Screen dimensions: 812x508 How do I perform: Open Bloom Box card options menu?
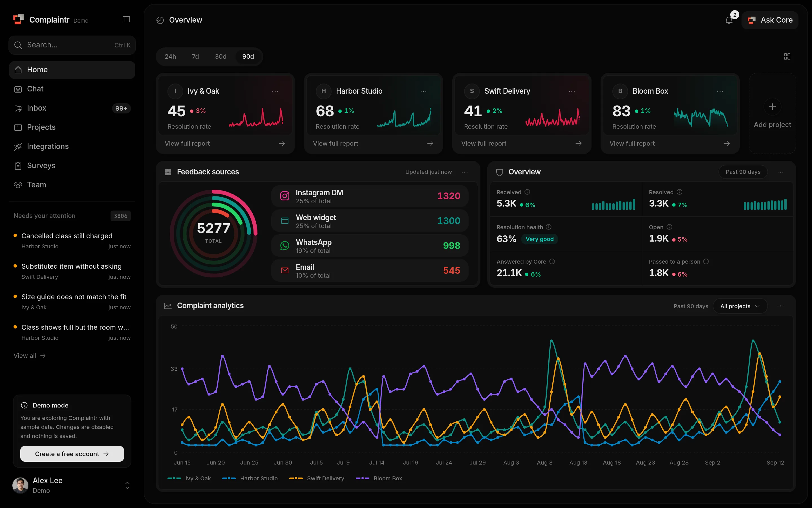click(x=720, y=91)
